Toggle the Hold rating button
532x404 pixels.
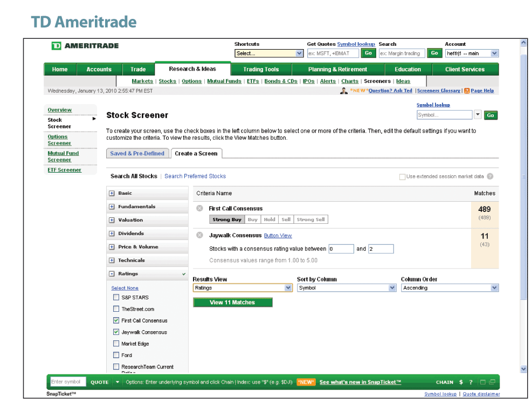coord(270,220)
